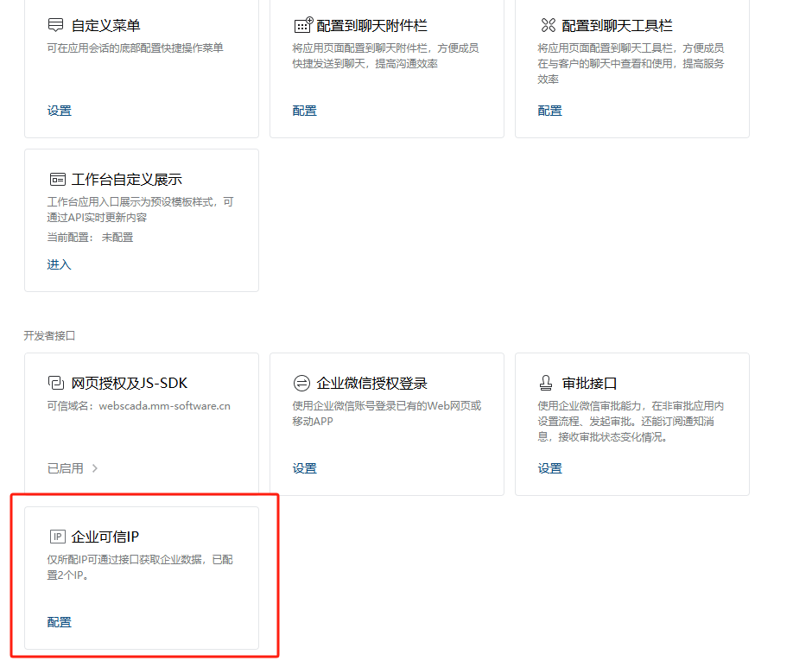Open 配置 under 配置到聊天附件栏
Image resolution: width=812 pixels, height=661 pixels.
click(304, 111)
